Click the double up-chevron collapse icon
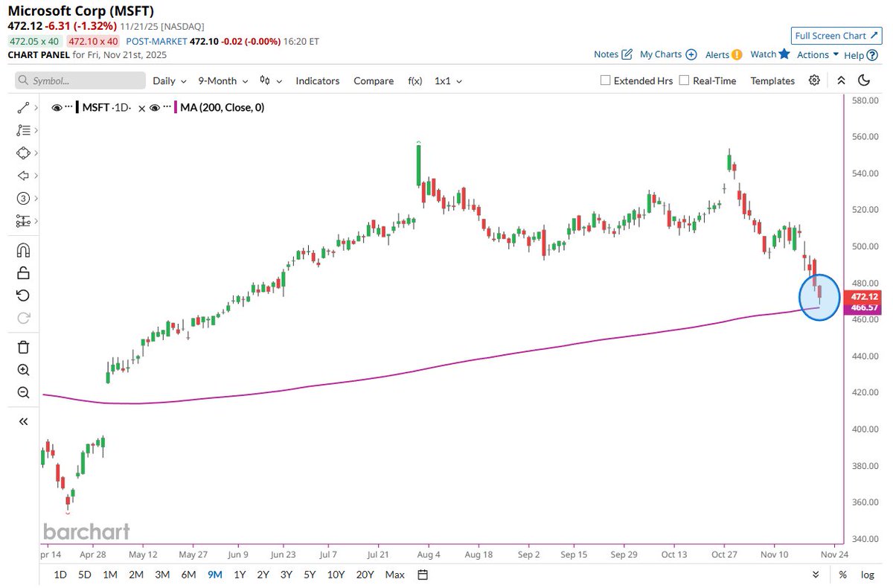This screenshot has height=588, width=893. (841, 80)
